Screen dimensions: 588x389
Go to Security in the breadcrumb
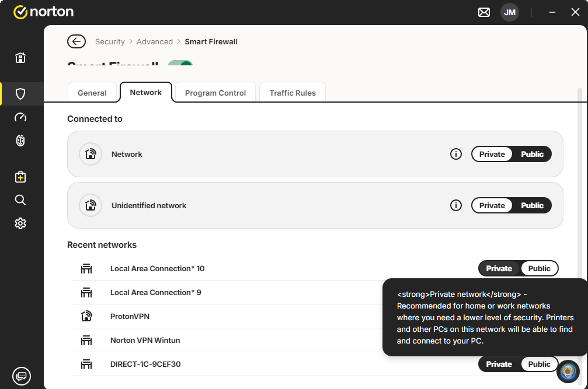tap(110, 41)
